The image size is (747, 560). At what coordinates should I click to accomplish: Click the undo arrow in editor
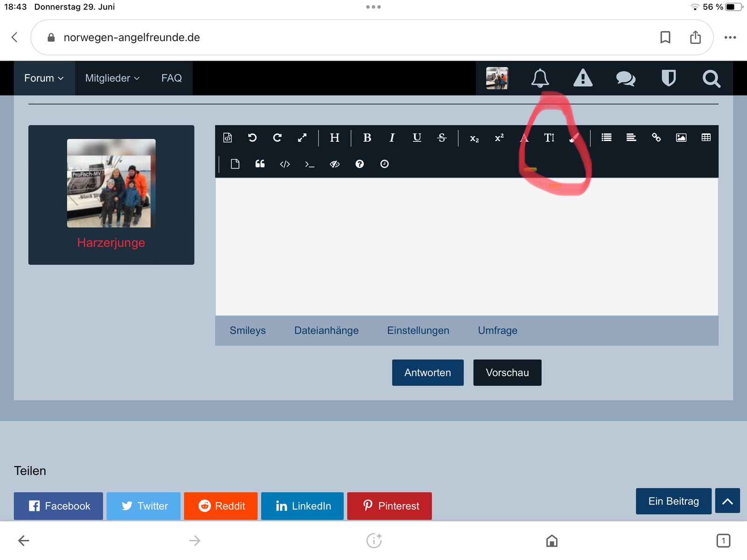252,138
